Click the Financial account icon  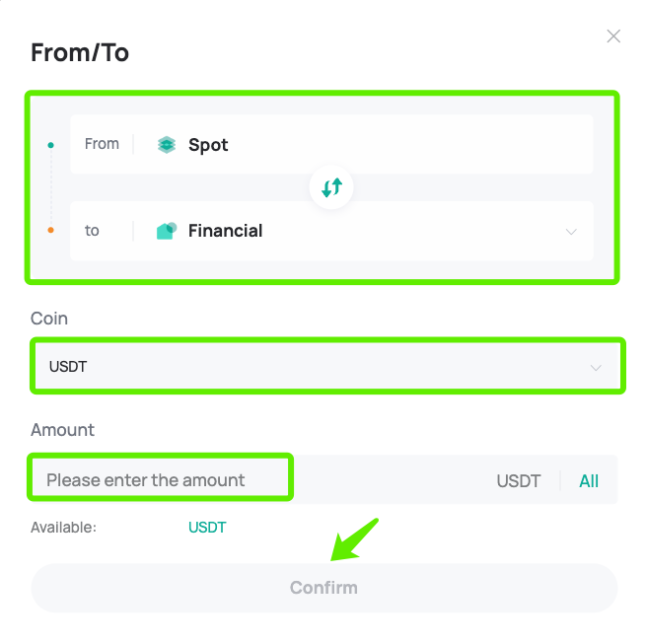click(167, 231)
